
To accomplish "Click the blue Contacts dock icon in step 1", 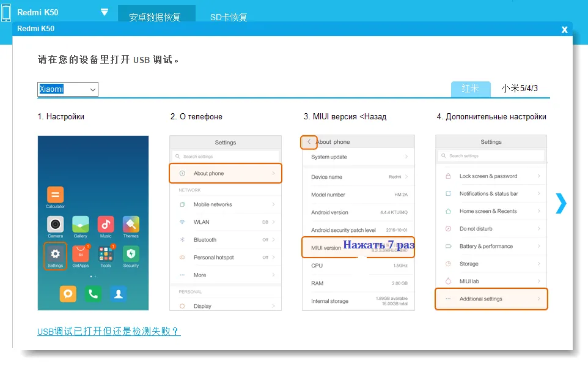I will 119,294.
